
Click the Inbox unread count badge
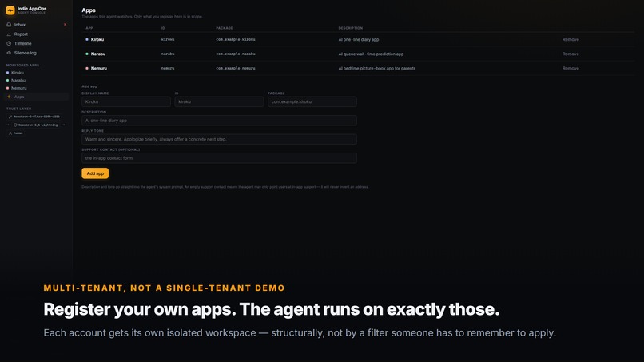tap(65, 25)
